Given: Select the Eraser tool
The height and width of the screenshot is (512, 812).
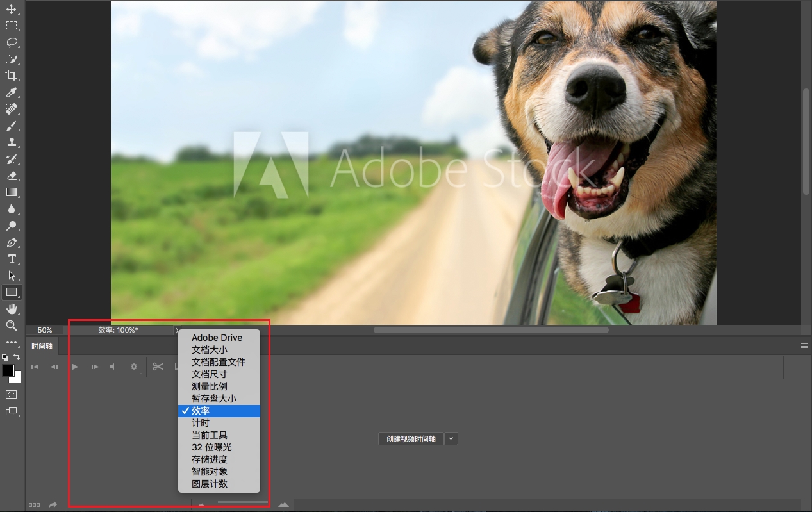Looking at the screenshot, I should point(12,176).
